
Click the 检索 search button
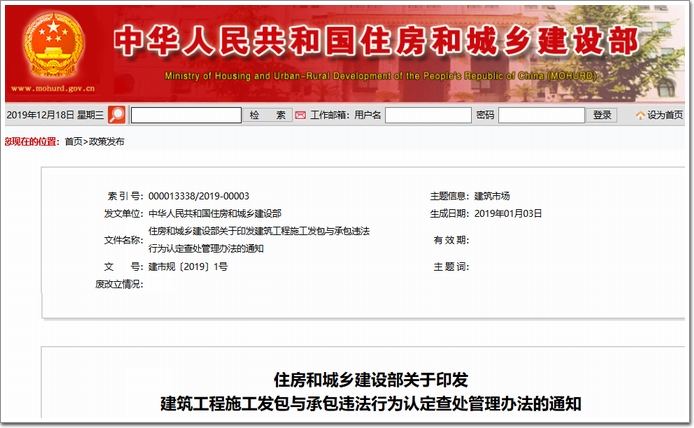click(x=268, y=115)
